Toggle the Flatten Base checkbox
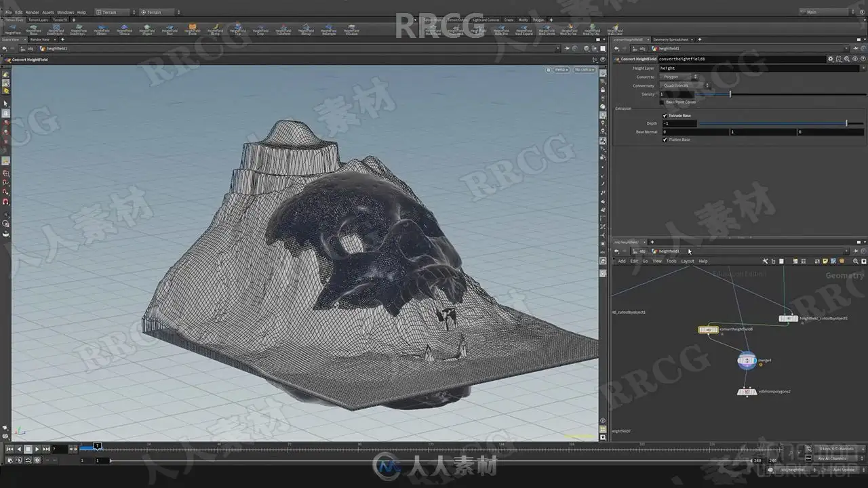The width and height of the screenshot is (868, 488). 665,140
